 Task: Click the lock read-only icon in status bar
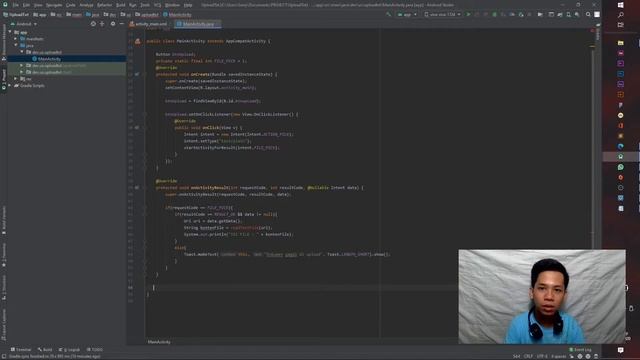(571, 356)
